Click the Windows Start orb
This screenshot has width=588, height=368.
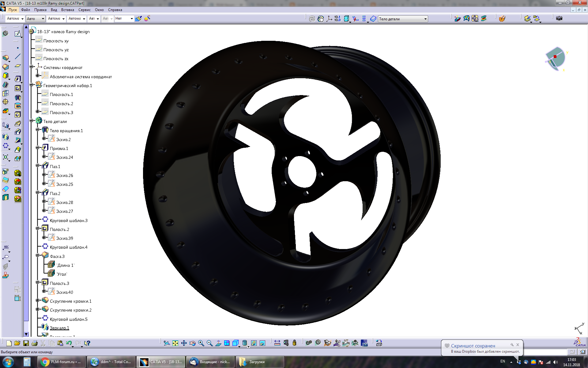coord(8,362)
